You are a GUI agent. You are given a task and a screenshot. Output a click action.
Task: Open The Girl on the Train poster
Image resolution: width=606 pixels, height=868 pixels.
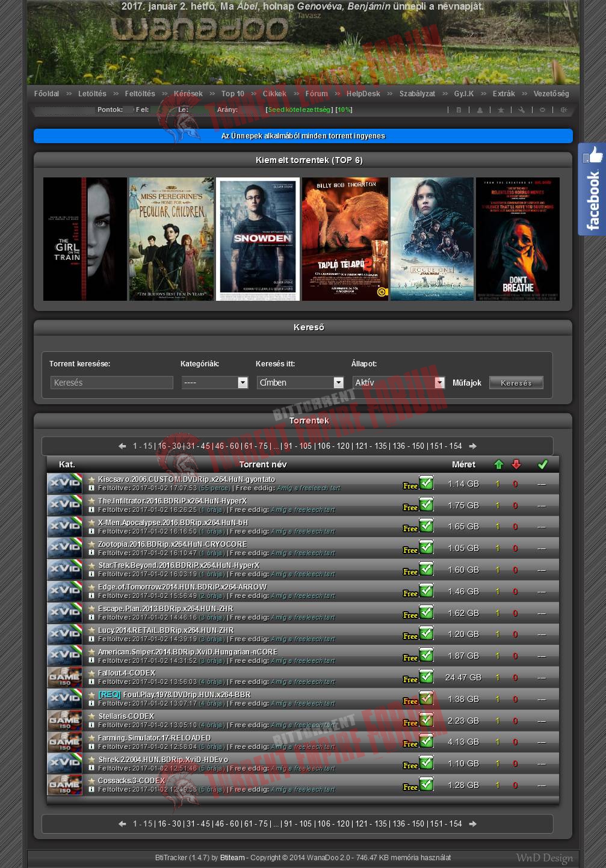[85, 239]
